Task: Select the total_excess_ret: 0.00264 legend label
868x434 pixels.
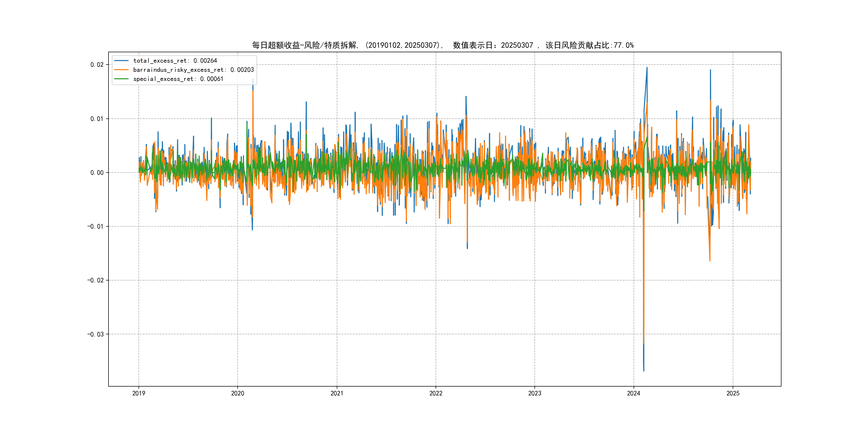Action: click(175, 61)
